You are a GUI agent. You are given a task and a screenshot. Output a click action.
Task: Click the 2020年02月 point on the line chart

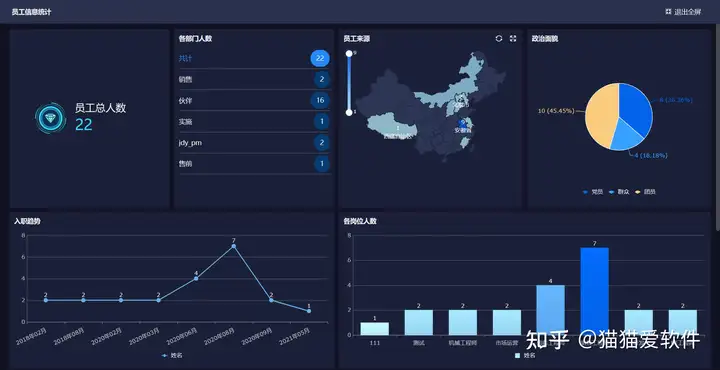pyautogui.click(x=121, y=300)
